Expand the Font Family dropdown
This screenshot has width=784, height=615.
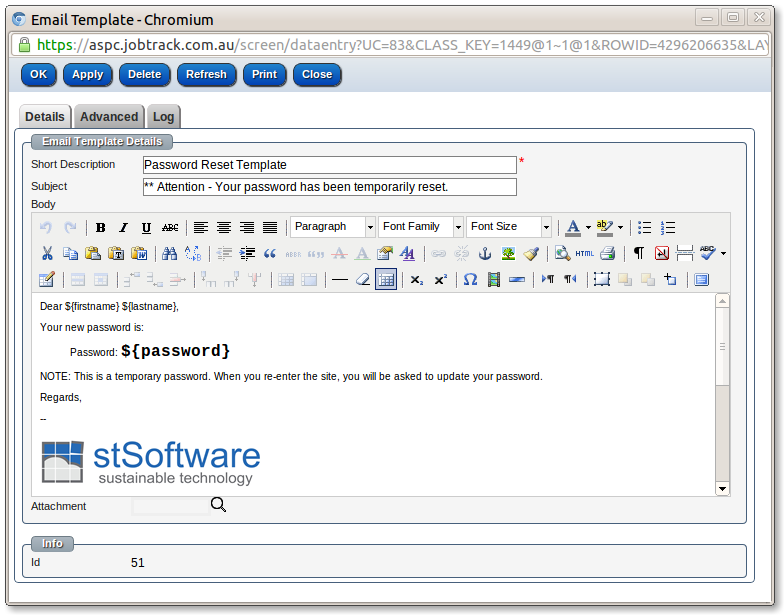(421, 227)
